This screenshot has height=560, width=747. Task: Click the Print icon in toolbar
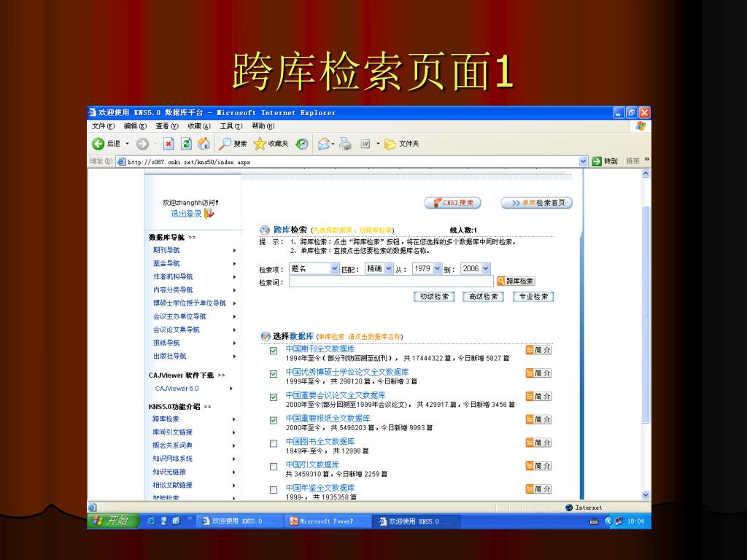[x=345, y=144]
